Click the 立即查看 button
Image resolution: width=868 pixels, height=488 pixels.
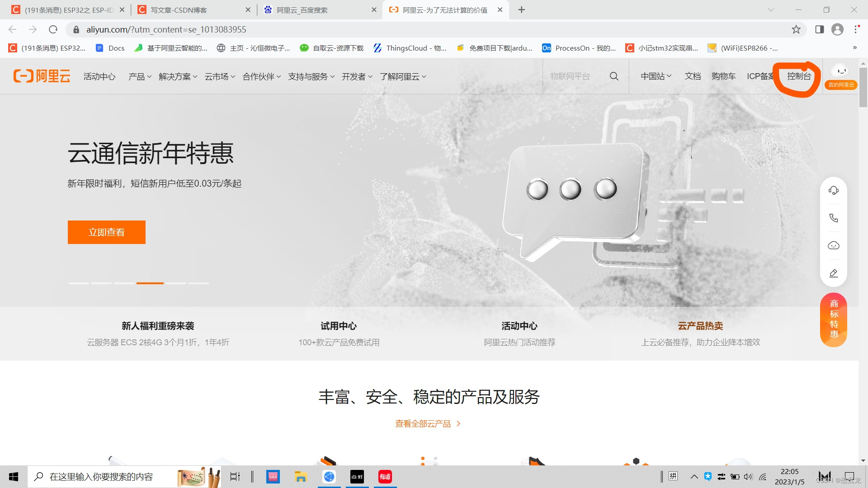click(x=106, y=232)
